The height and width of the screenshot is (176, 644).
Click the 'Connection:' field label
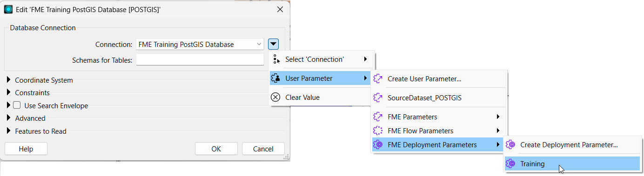point(114,45)
